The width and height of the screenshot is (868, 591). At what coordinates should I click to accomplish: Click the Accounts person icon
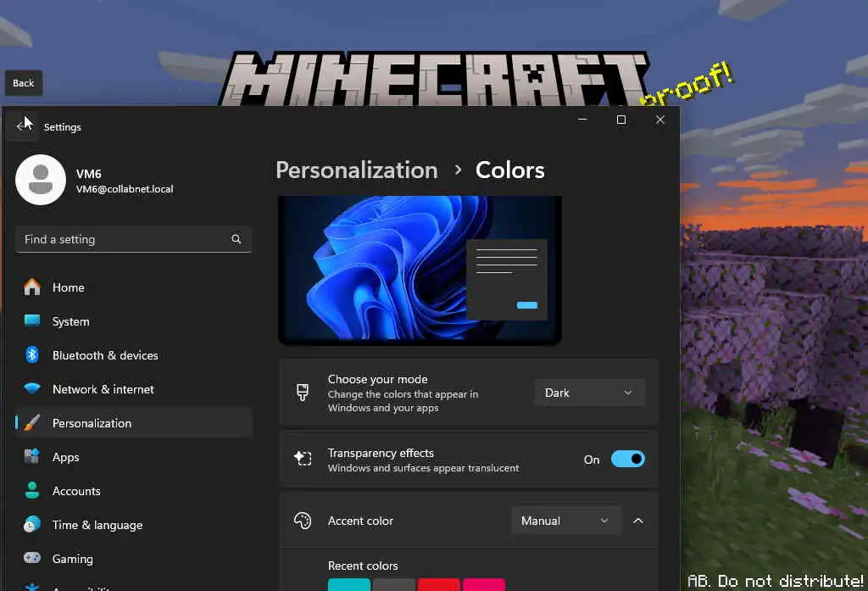[x=32, y=490]
